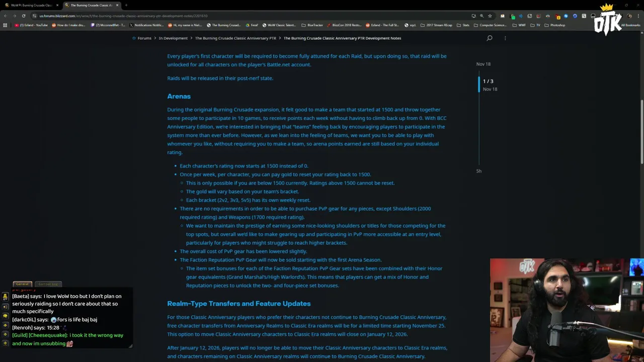
Task: Open the site information icon in address bar
Action: tap(34, 16)
